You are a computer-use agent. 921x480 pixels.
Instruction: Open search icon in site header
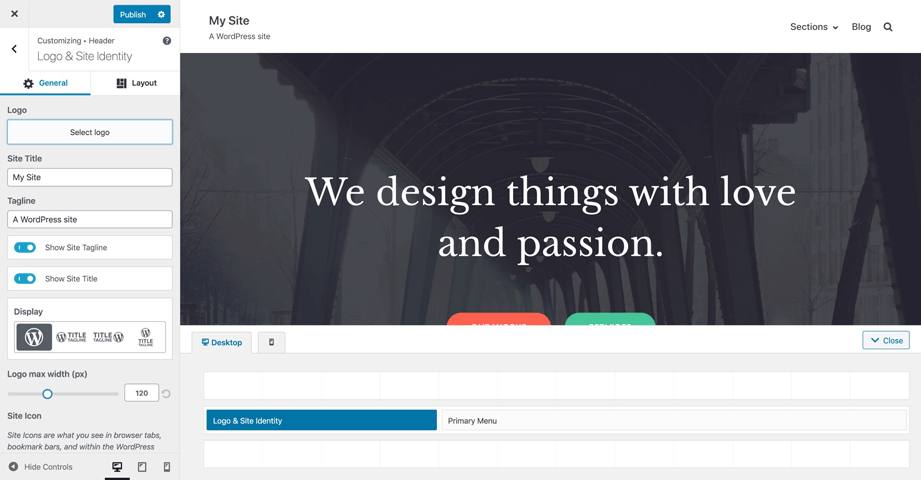coord(888,27)
